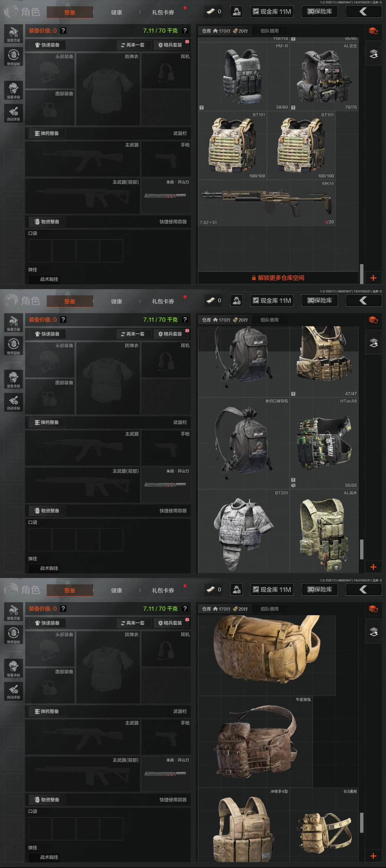Open 保险库 button in top screenshot
Image resolution: width=386 pixels, height=868 pixels.
click(x=320, y=12)
